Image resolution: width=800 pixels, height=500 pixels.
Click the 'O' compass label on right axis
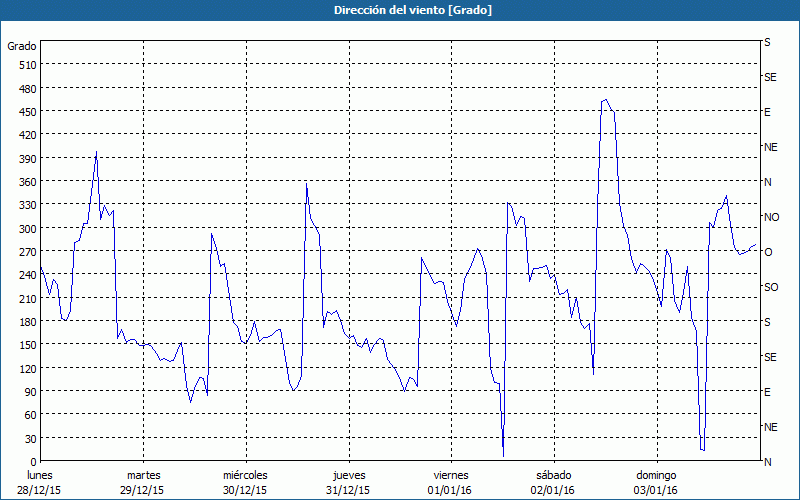[768, 252]
